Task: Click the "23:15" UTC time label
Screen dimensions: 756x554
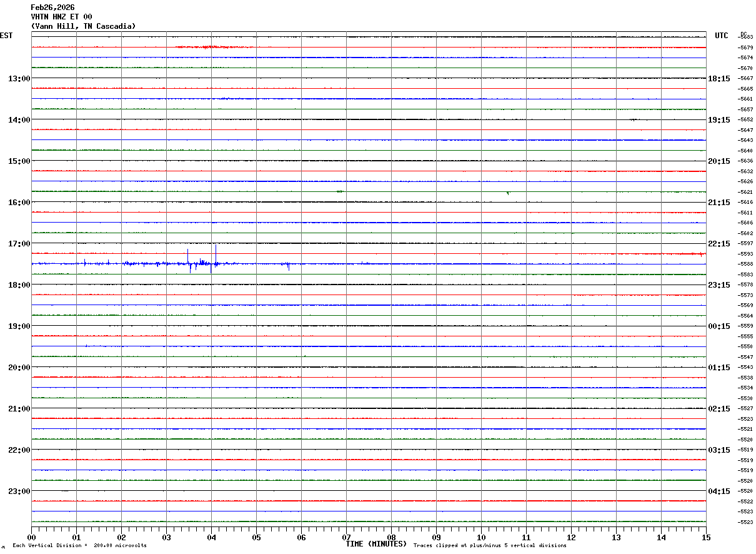Action: (x=719, y=285)
